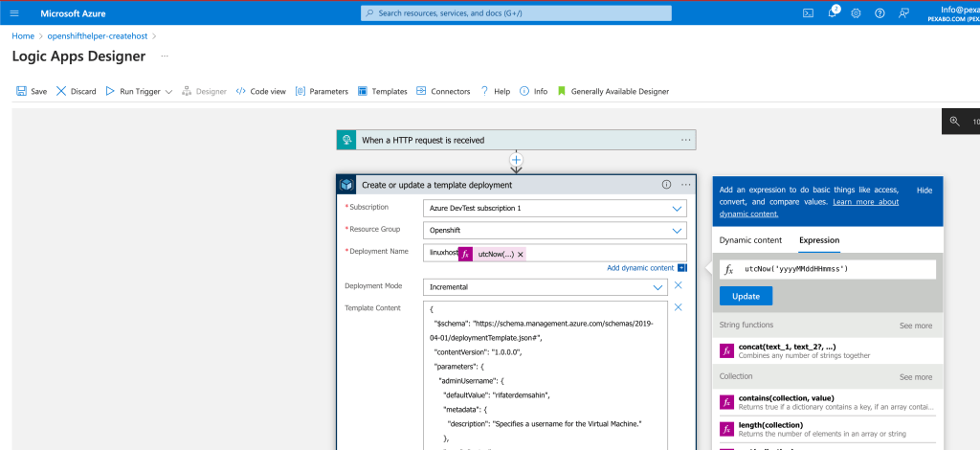
Task: Switch to Code view
Action: click(x=260, y=91)
